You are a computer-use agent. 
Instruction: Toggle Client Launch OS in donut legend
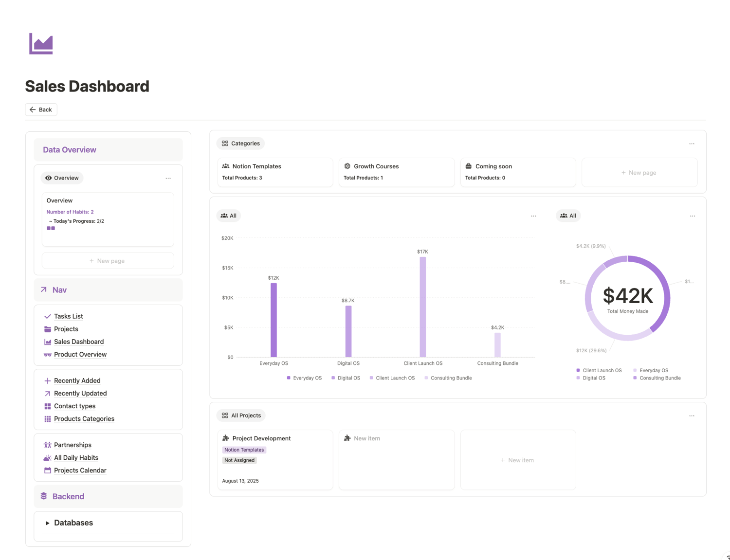click(x=599, y=370)
